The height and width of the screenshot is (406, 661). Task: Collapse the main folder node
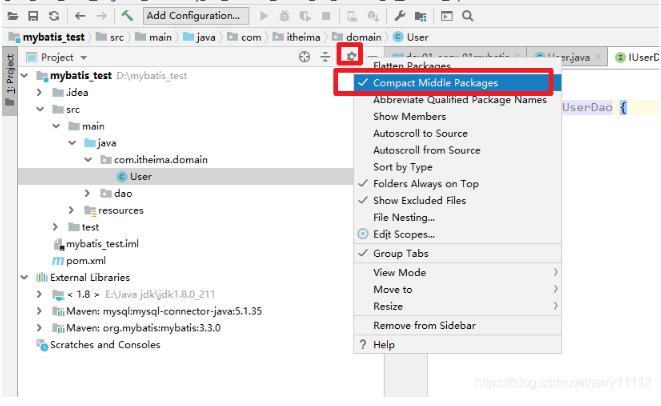click(56, 126)
